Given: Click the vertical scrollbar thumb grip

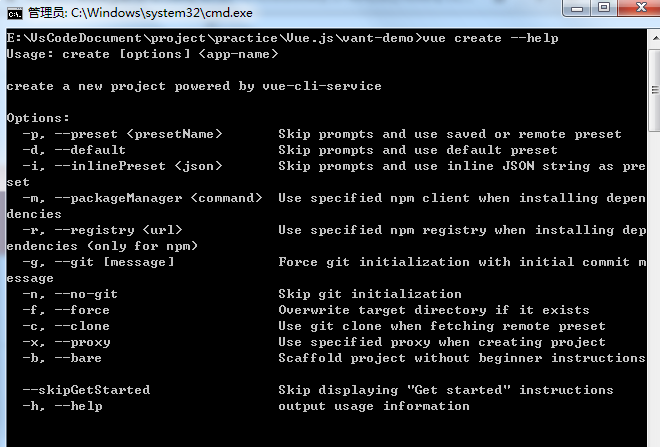Looking at the screenshot, I should coord(655,90).
